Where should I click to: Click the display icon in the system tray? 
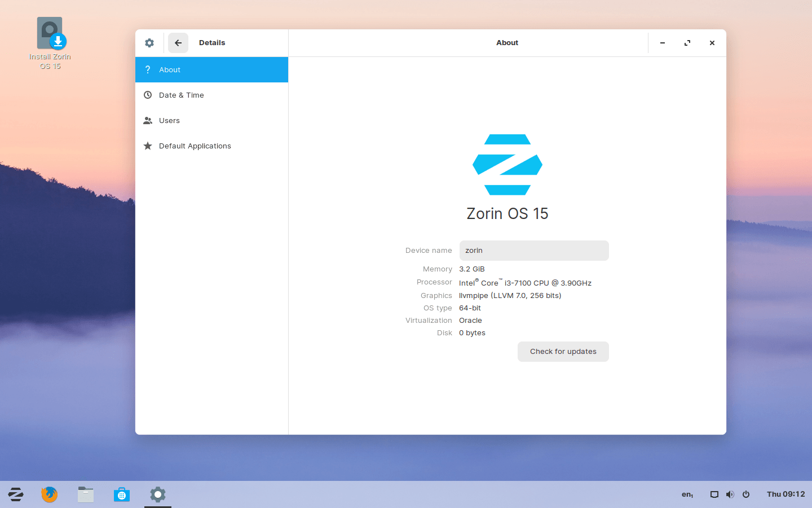click(x=714, y=494)
